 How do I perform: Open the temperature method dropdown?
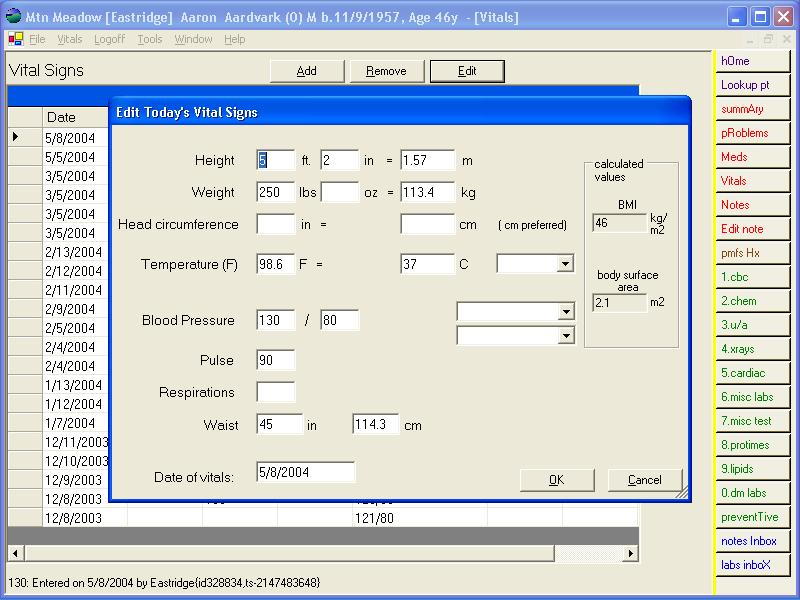565,264
